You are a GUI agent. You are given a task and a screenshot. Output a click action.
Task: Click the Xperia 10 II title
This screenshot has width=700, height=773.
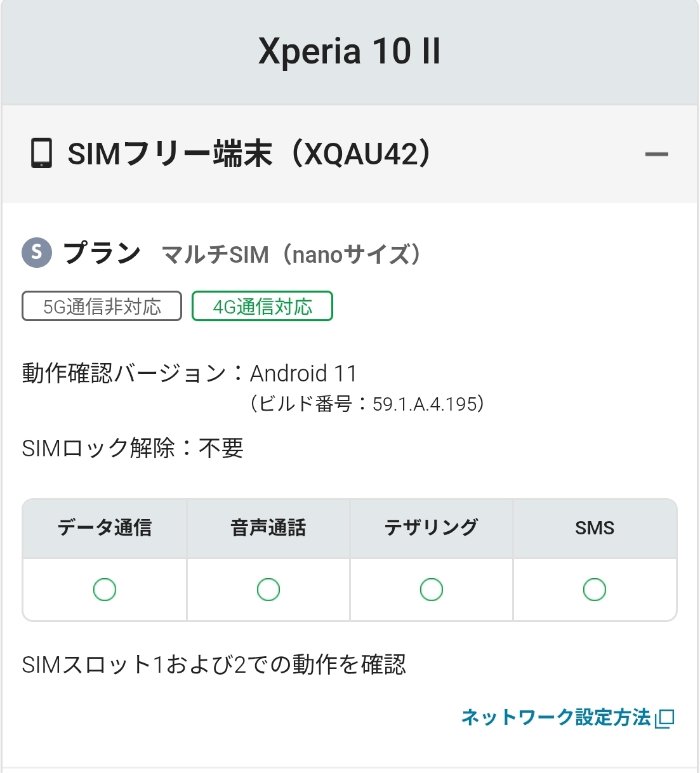pyautogui.click(x=349, y=51)
